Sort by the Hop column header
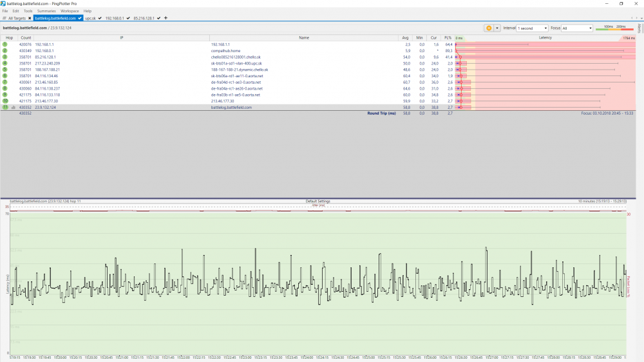Image resolution: width=644 pixels, height=362 pixels. click(x=9, y=38)
